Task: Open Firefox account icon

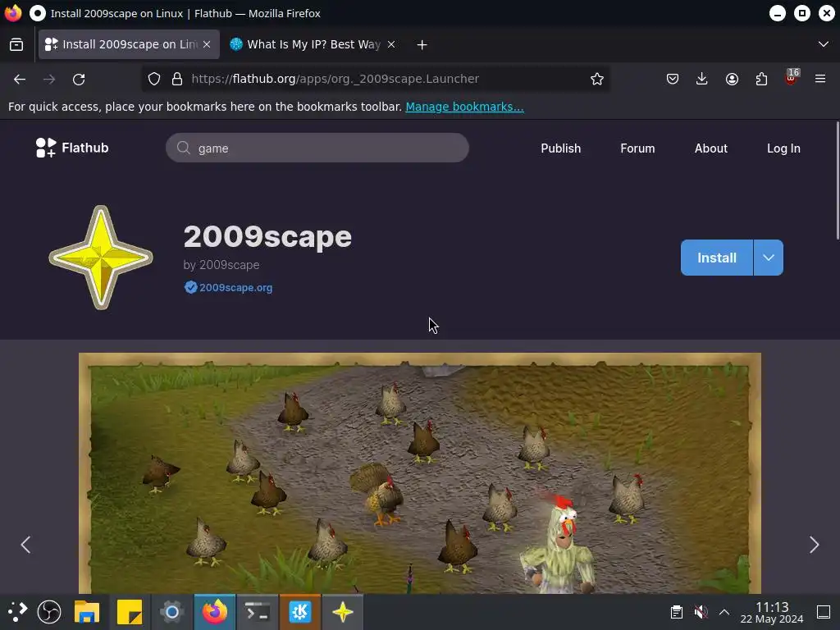Action: (x=732, y=80)
